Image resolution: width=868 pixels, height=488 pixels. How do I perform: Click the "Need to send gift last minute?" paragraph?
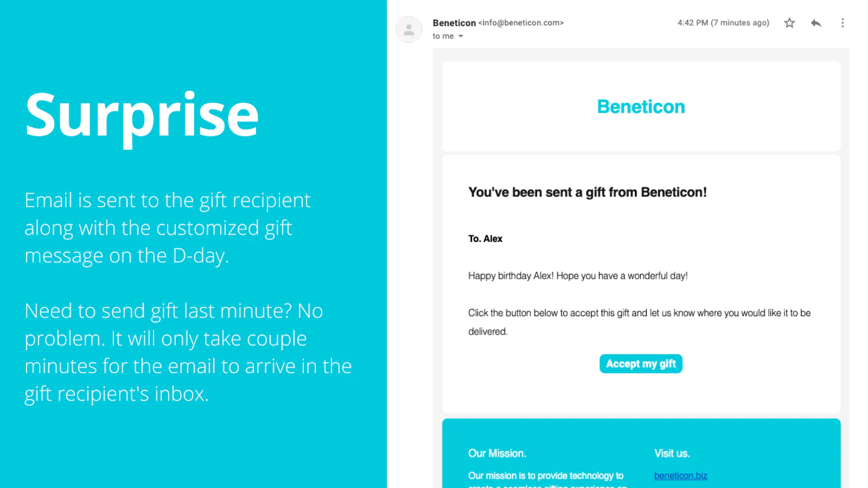188,352
